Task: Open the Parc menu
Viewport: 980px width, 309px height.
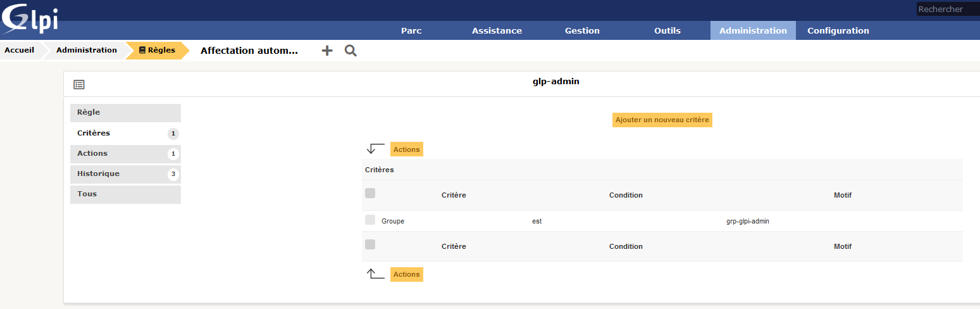Action: tap(411, 30)
